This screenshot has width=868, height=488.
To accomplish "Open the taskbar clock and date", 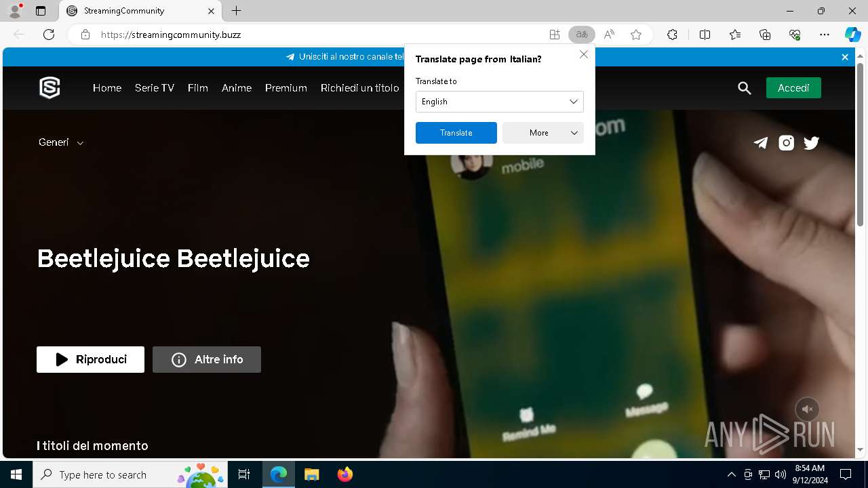I will click(810, 474).
